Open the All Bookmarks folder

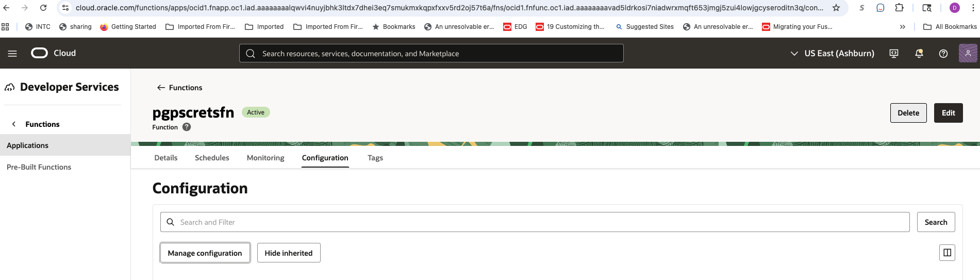pos(950,27)
